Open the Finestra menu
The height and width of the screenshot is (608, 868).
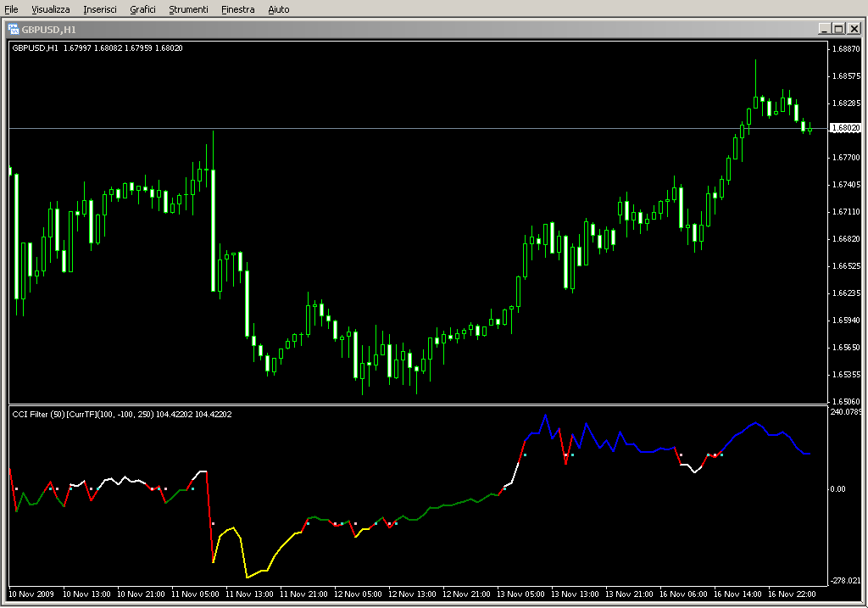click(237, 9)
